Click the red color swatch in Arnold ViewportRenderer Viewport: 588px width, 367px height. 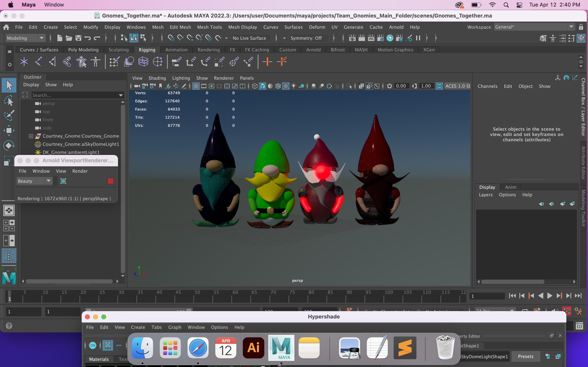[x=111, y=181]
